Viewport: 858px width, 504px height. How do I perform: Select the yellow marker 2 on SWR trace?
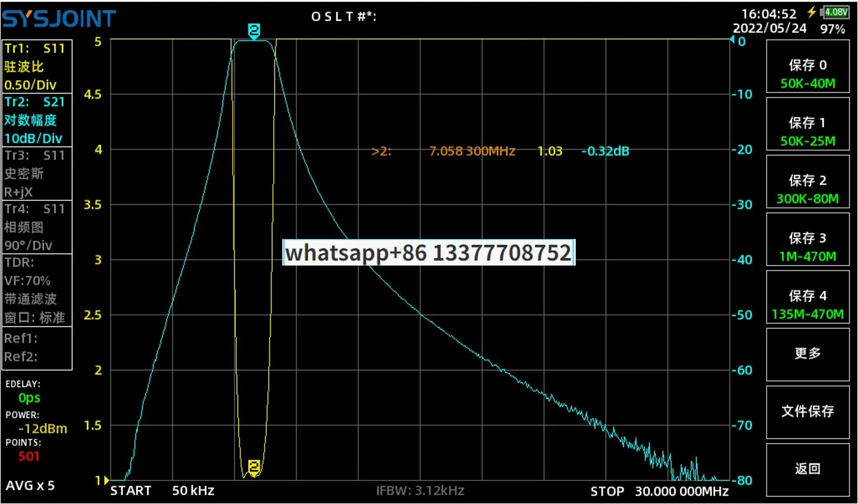(254, 467)
